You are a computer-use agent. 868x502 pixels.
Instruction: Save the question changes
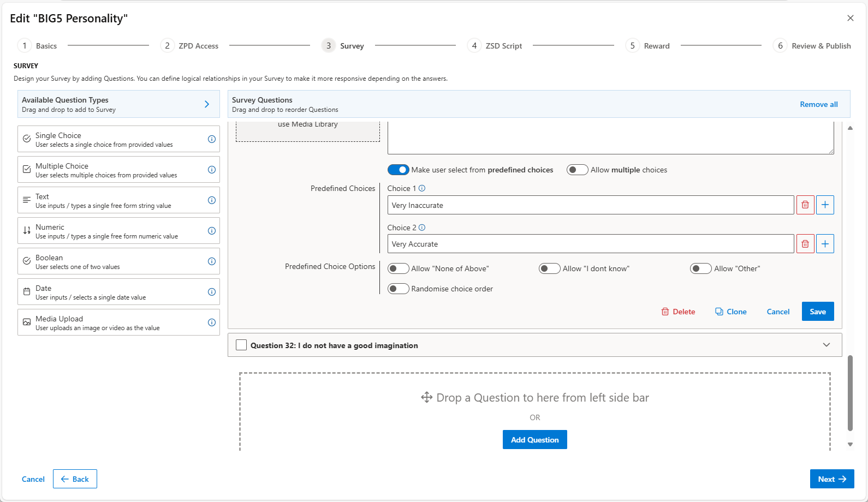click(818, 312)
